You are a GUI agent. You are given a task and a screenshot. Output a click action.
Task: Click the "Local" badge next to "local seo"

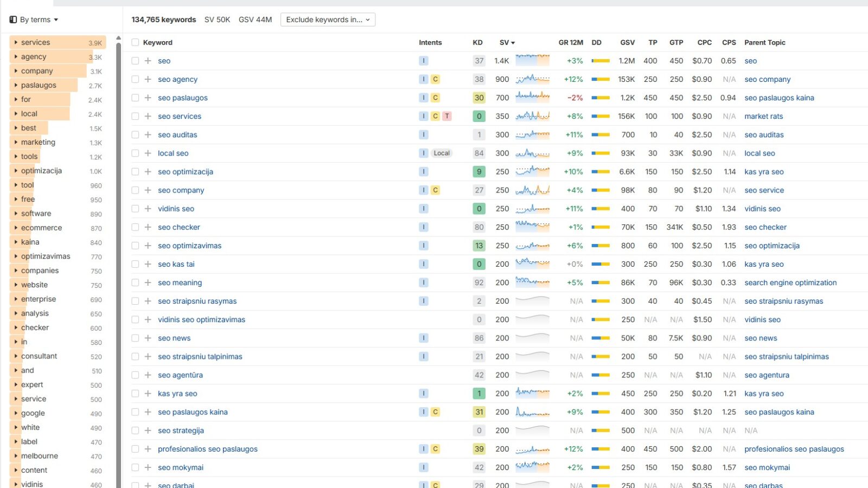click(x=441, y=153)
